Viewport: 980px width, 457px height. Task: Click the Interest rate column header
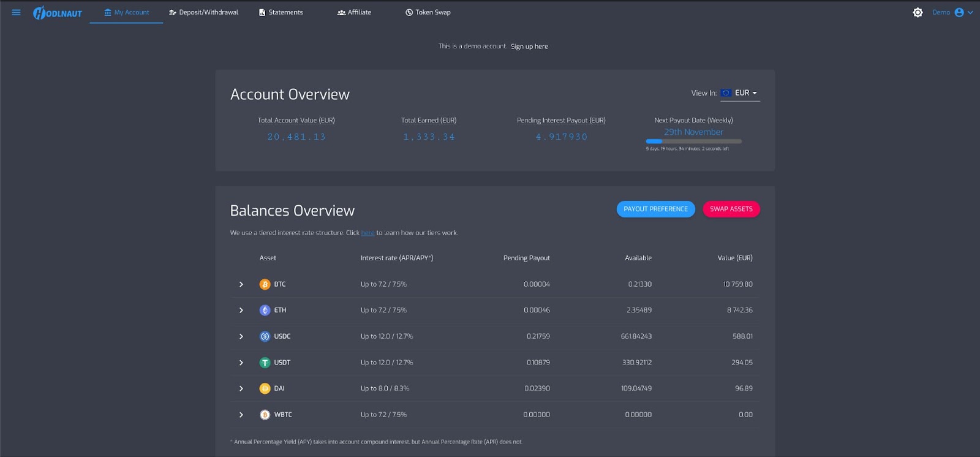tap(397, 258)
